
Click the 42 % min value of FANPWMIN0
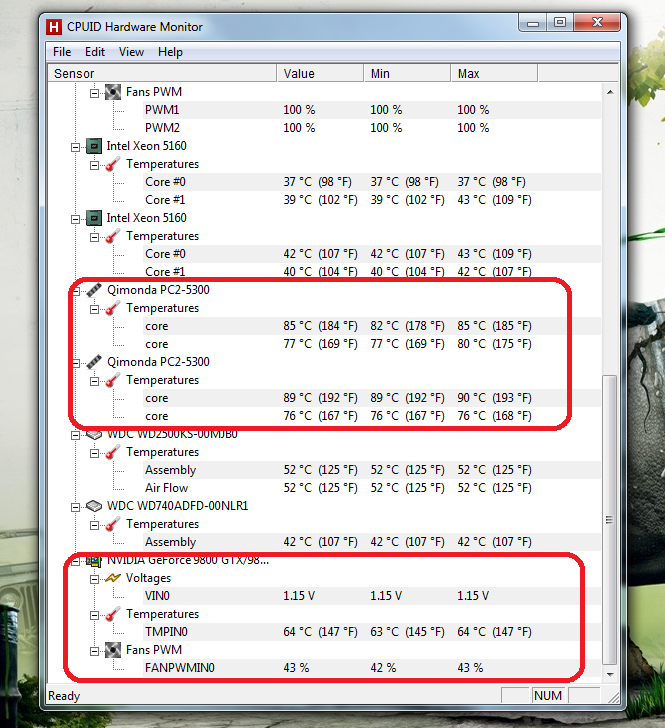383,668
